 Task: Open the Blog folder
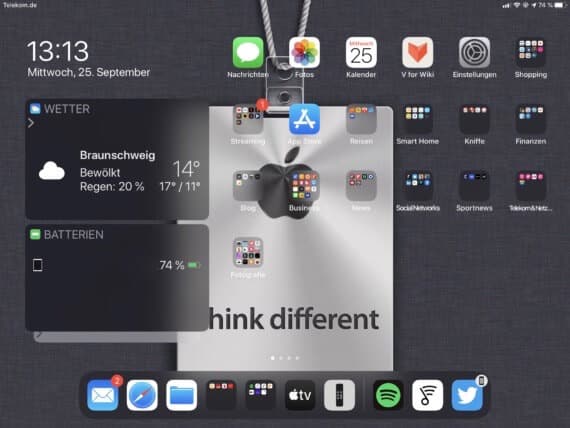[248, 186]
